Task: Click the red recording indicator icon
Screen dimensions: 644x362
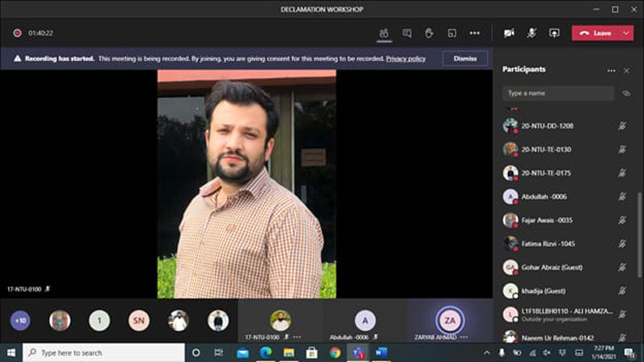Action: coord(17,33)
